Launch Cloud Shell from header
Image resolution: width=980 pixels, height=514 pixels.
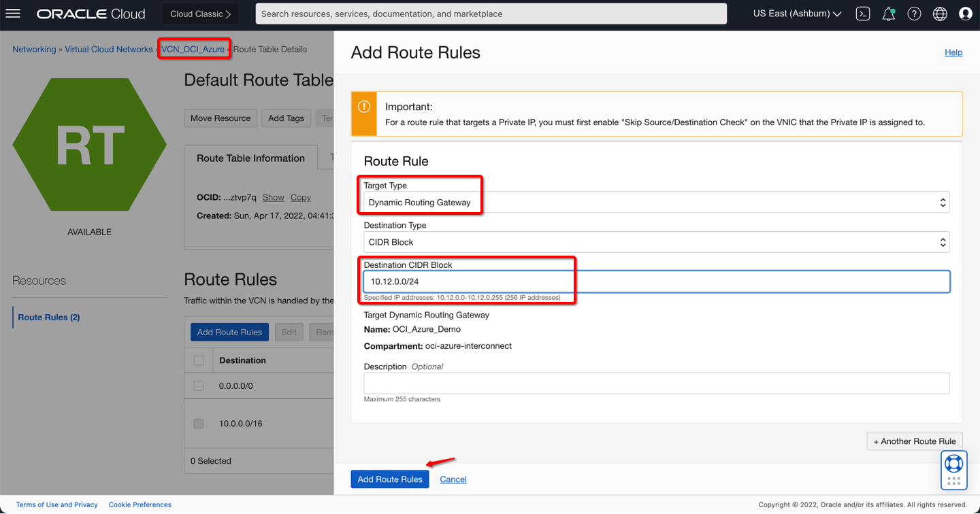pyautogui.click(x=863, y=14)
